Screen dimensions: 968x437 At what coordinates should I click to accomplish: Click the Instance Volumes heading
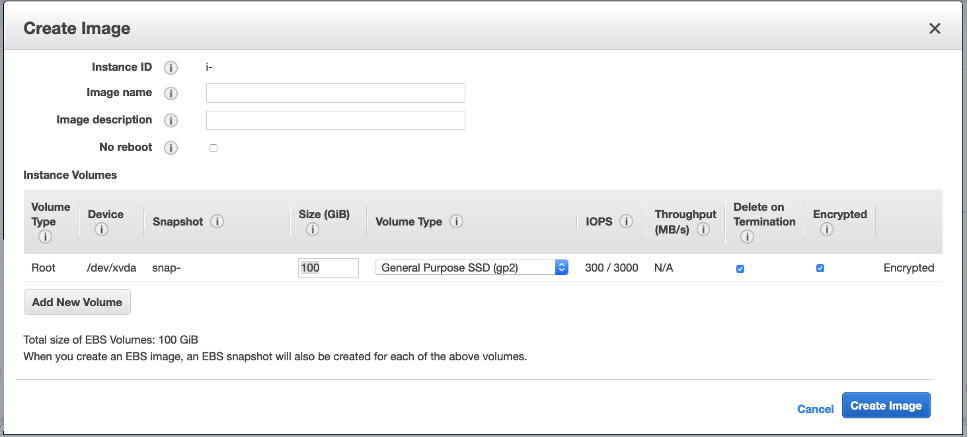click(x=70, y=175)
